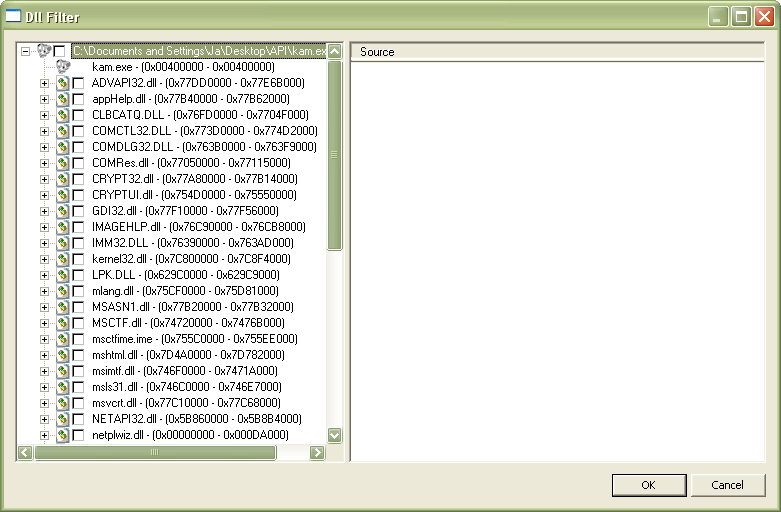Select the MSASN1.dll tree entry
Viewport: 781px width, 512px height.
tap(192, 307)
